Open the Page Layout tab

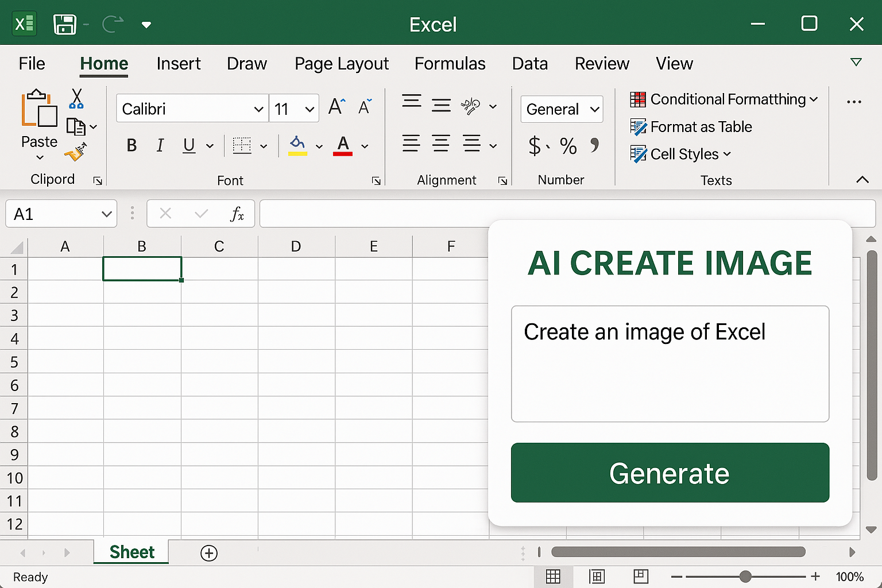[342, 64]
